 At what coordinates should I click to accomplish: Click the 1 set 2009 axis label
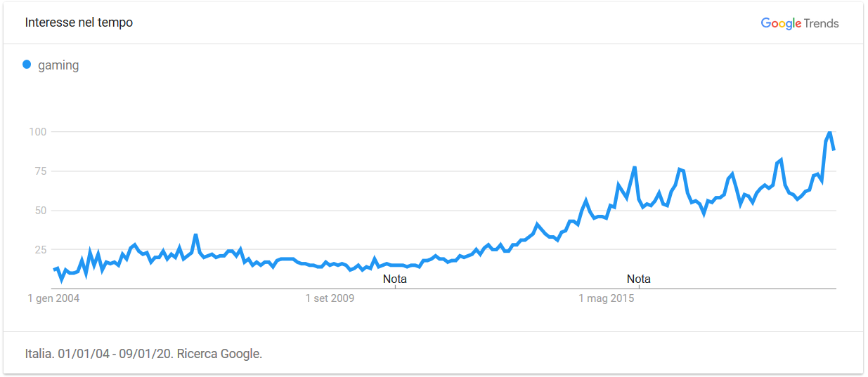click(330, 298)
